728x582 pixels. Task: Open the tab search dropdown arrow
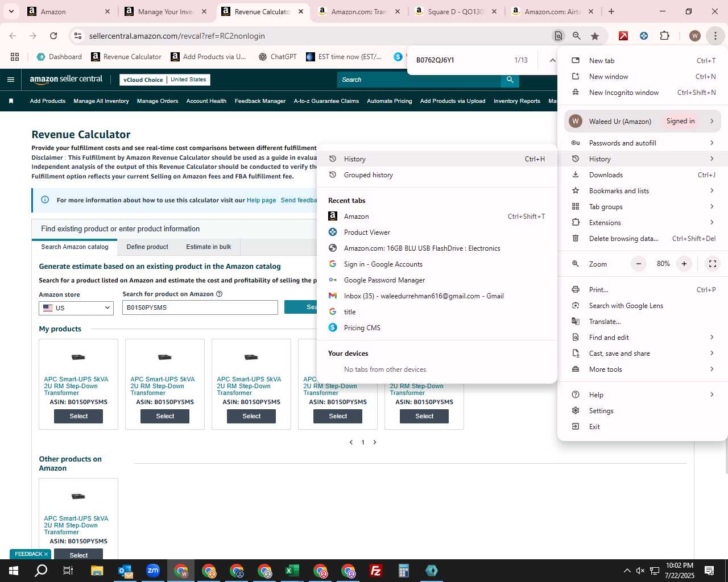pos(11,11)
